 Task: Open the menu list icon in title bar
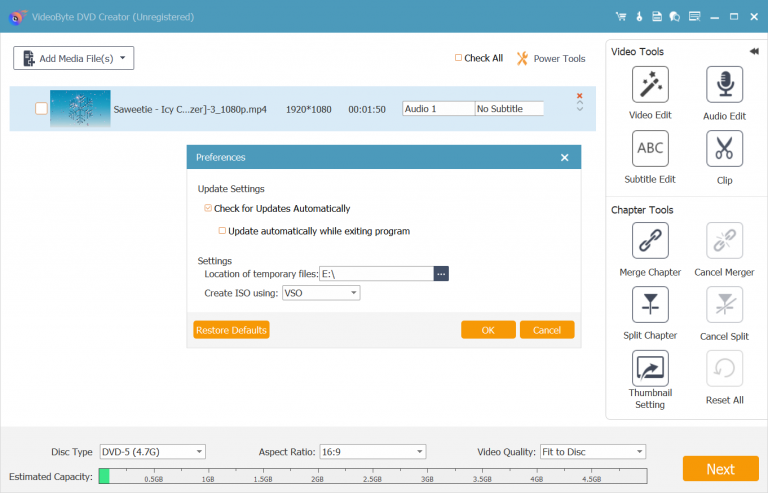695,17
